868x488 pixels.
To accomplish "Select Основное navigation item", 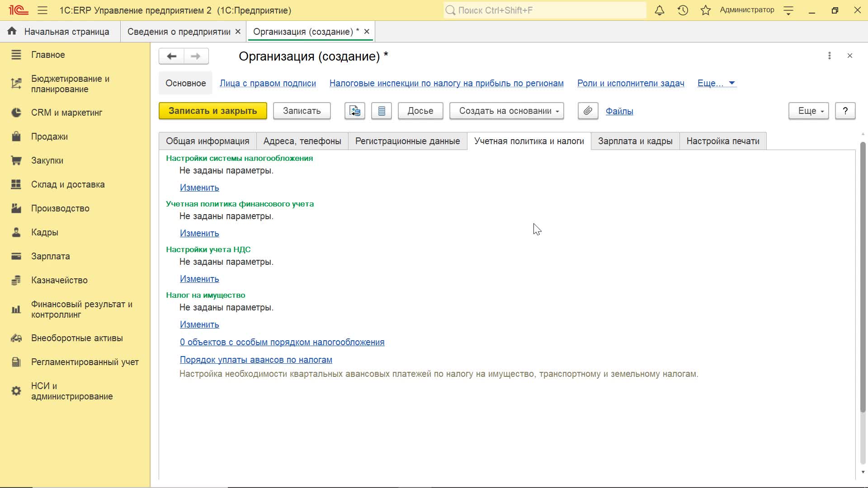I will (x=185, y=83).
